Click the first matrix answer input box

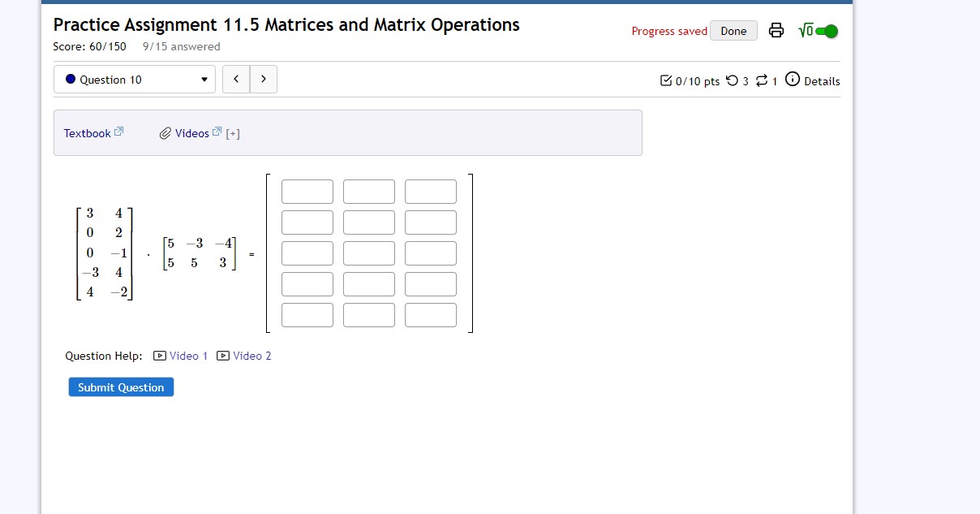pyautogui.click(x=307, y=191)
